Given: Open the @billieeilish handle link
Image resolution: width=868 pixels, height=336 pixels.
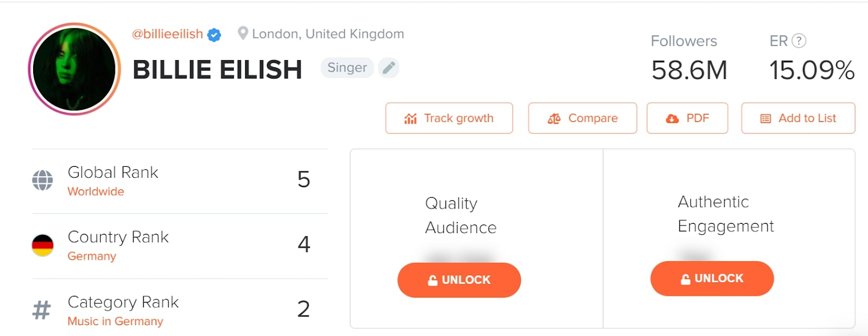Looking at the screenshot, I should tap(168, 34).
